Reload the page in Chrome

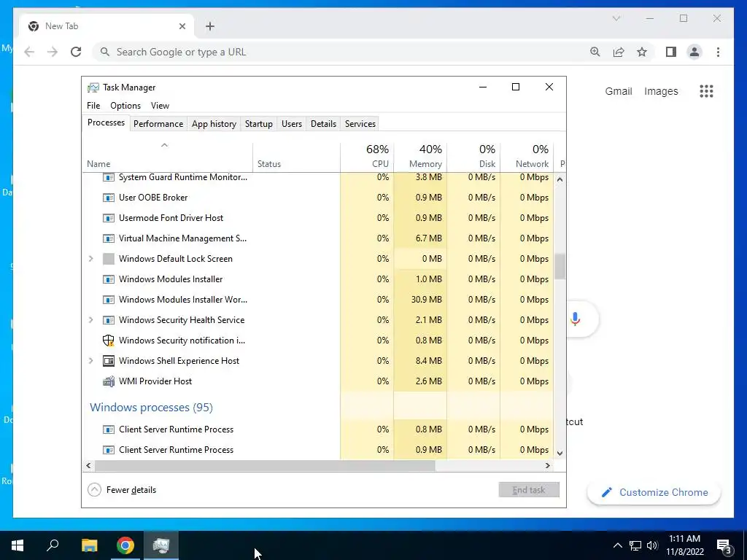[76, 52]
